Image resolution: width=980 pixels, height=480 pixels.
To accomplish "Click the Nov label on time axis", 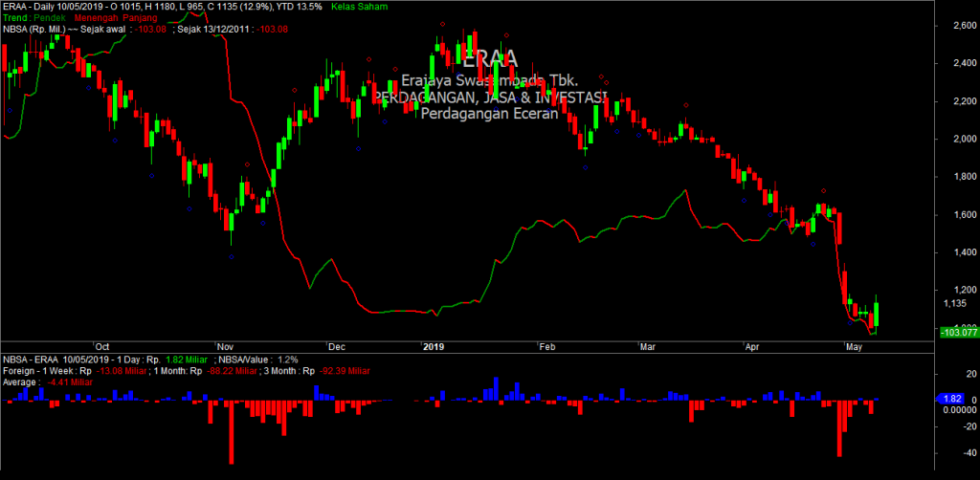I will [x=226, y=346].
